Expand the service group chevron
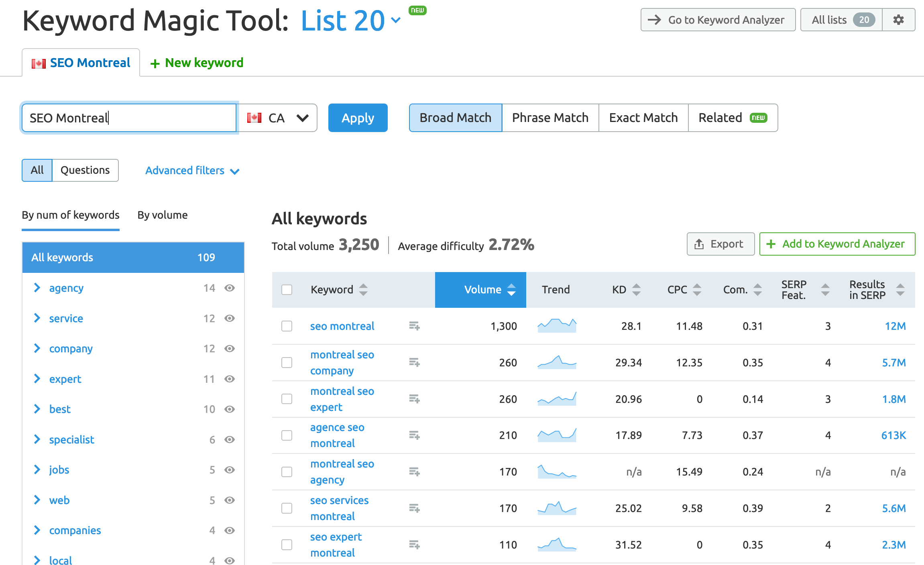The height and width of the screenshot is (565, 924). pos(37,318)
